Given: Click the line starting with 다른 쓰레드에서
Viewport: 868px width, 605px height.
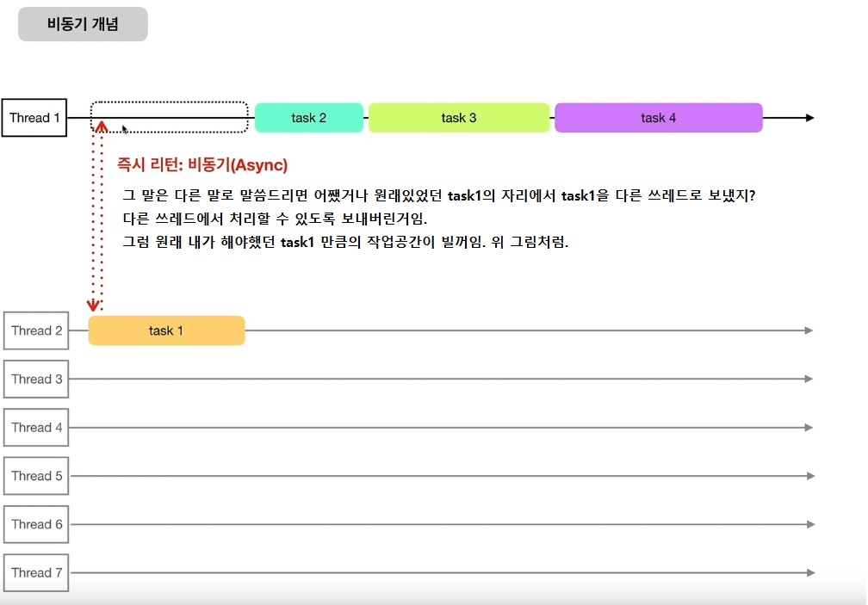Looking at the screenshot, I should coord(276,219).
